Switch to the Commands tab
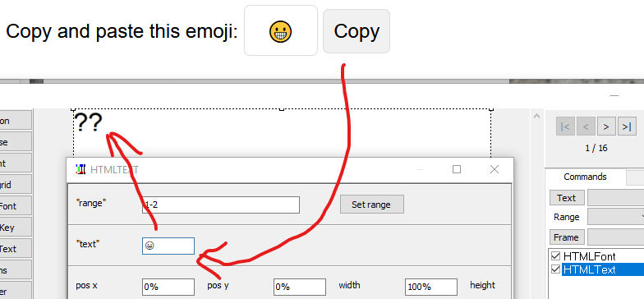 pyautogui.click(x=585, y=177)
